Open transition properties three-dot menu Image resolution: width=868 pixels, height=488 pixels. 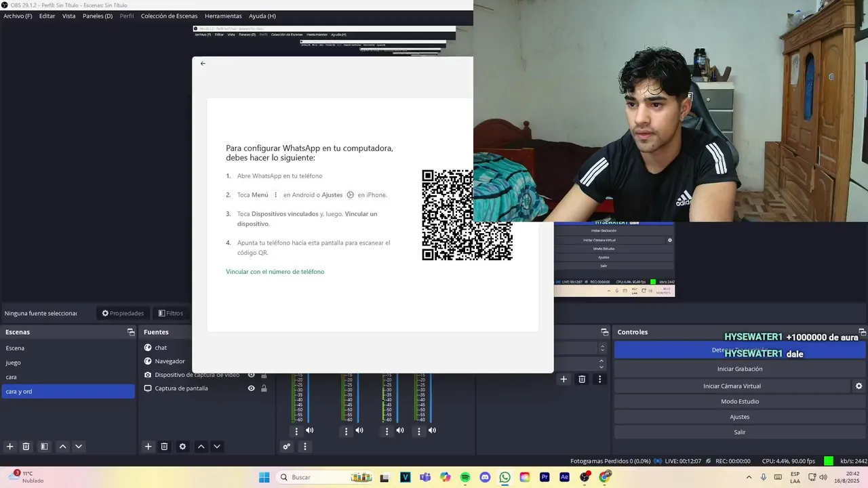[x=599, y=380]
